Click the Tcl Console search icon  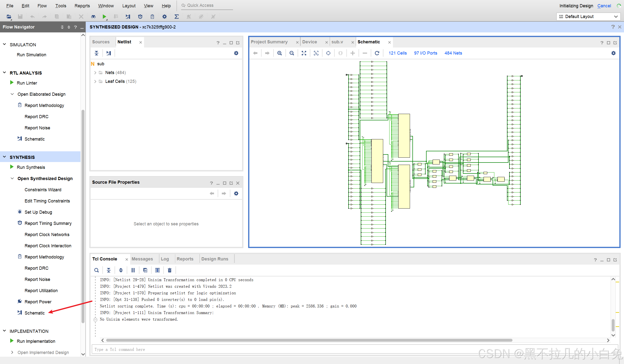pyautogui.click(x=97, y=270)
